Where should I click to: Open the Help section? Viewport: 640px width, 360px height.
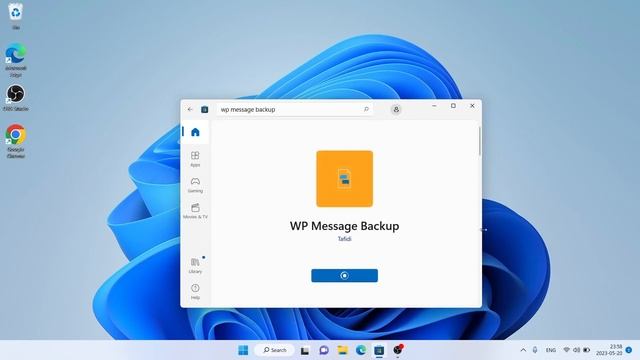(x=195, y=292)
